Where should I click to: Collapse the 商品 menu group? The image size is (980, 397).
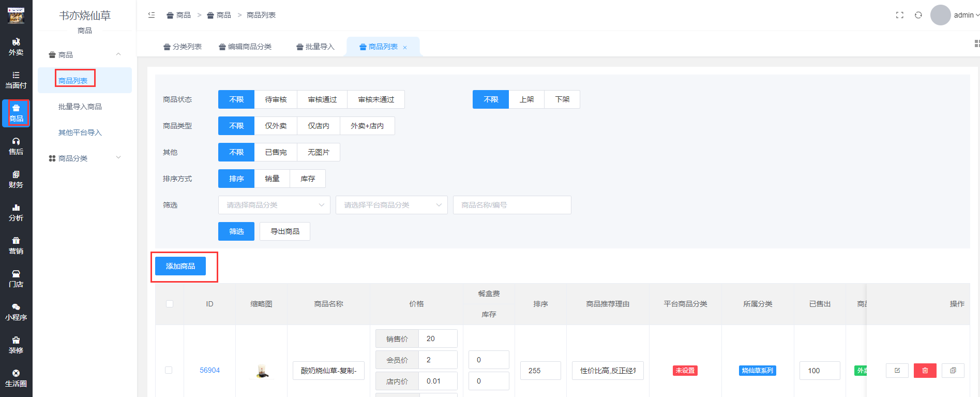[x=85, y=54]
